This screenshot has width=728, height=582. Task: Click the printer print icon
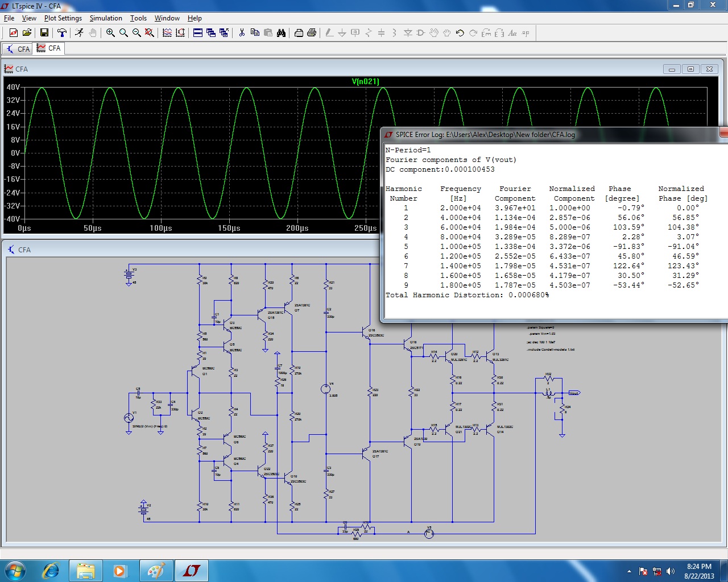point(312,33)
